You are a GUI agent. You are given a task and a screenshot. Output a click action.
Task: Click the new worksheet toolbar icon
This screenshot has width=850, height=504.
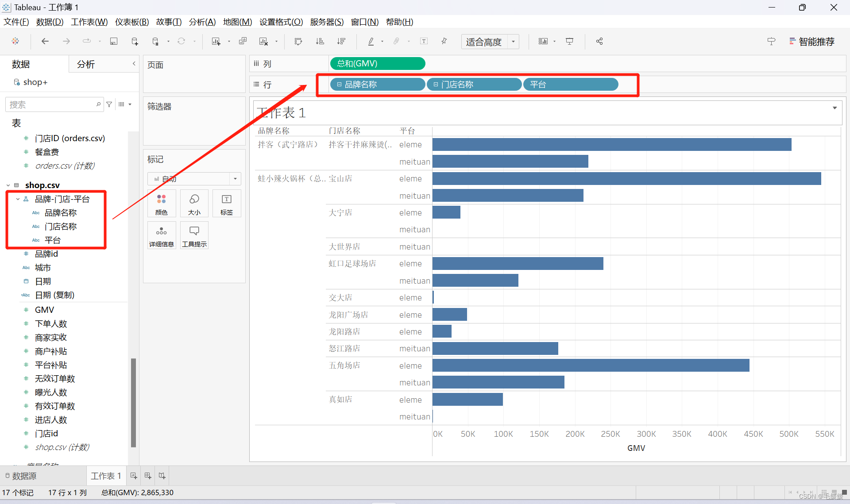pos(216,41)
